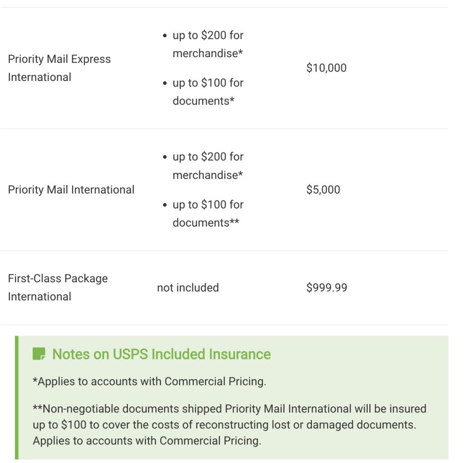Click merchandise bullet in the Priority Mail International row
Screen dimensions: 476x463
point(208,166)
